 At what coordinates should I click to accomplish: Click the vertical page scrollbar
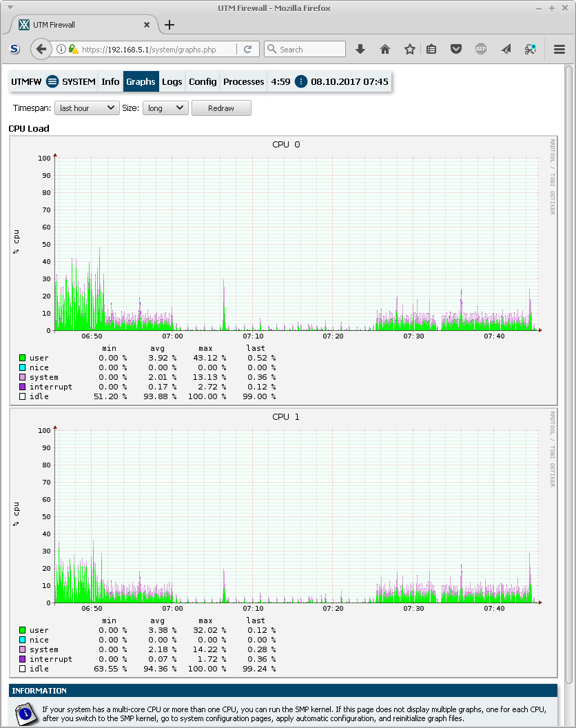pyautogui.click(x=570, y=375)
